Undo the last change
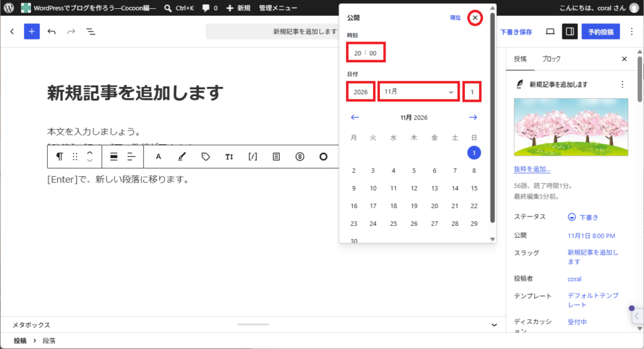This screenshot has height=349, width=644. click(52, 31)
